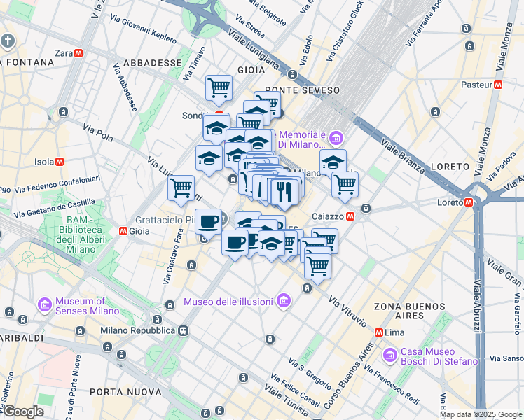Click the Lima metro station icon
Screen dimensions: 524x420
(x=379, y=332)
